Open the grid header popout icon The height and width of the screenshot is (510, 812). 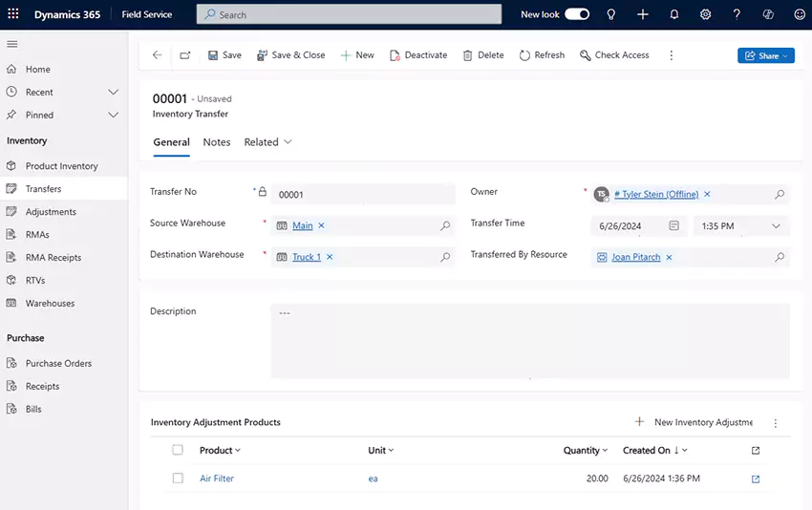tap(756, 451)
